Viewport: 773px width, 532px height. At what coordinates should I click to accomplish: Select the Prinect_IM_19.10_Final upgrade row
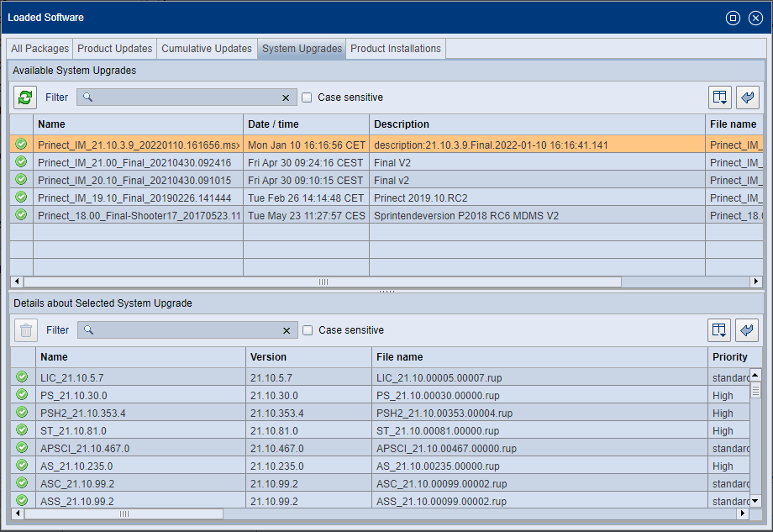click(134, 198)
